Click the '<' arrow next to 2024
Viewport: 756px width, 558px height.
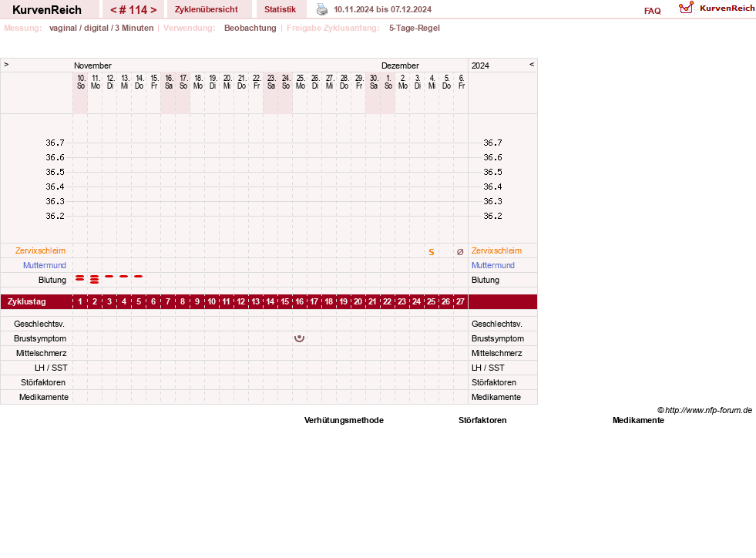(532, 64)
